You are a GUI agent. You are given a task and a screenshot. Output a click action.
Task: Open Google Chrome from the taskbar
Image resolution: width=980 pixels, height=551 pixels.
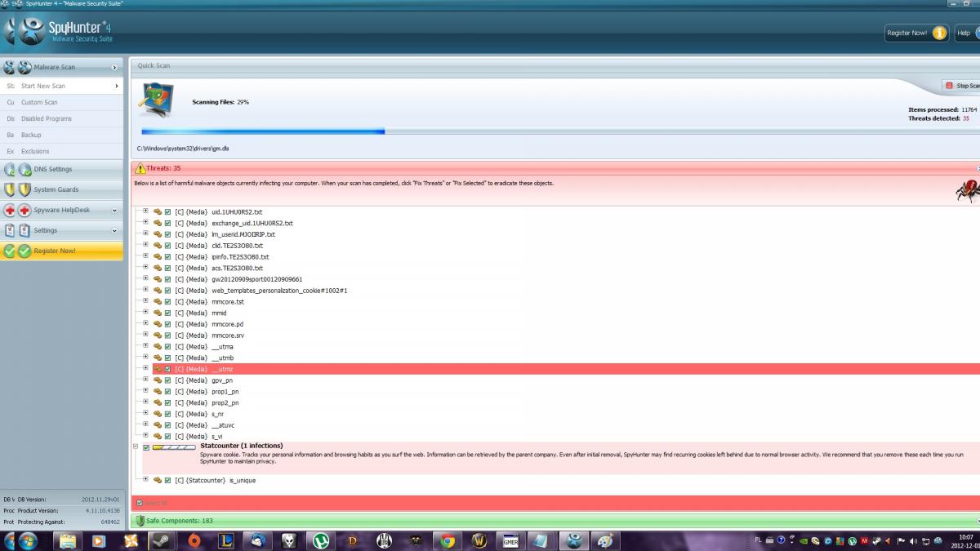tap(447, 540)
